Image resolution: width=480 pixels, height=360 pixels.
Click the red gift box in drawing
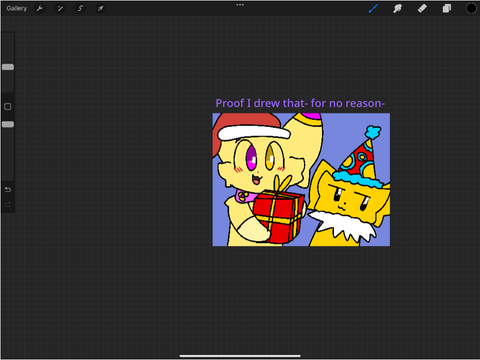coord(279,216)
